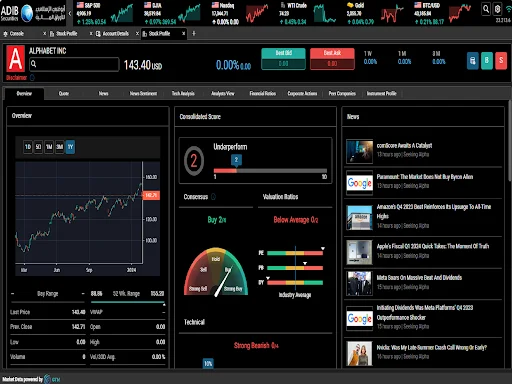
Task: Click the score 2 marker on Underperform bar
Action: (x=236, y=160)
